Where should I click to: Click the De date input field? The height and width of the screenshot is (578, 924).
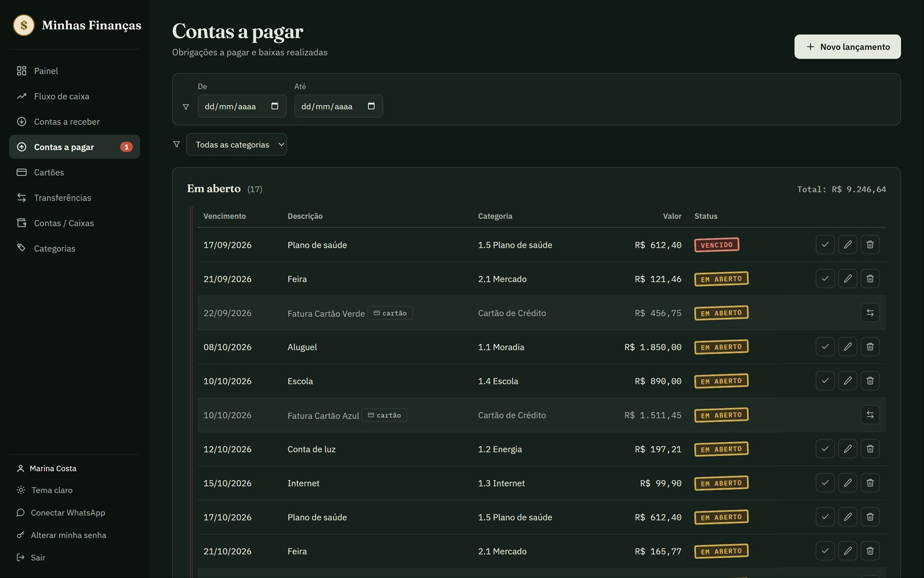pyautogui.click(x=242, y=106)
